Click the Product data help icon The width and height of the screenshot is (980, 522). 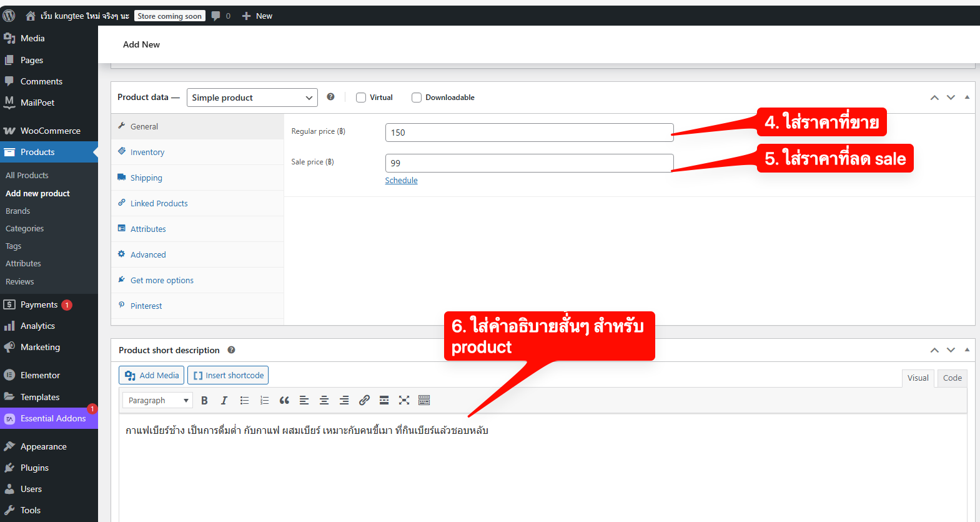330,97
